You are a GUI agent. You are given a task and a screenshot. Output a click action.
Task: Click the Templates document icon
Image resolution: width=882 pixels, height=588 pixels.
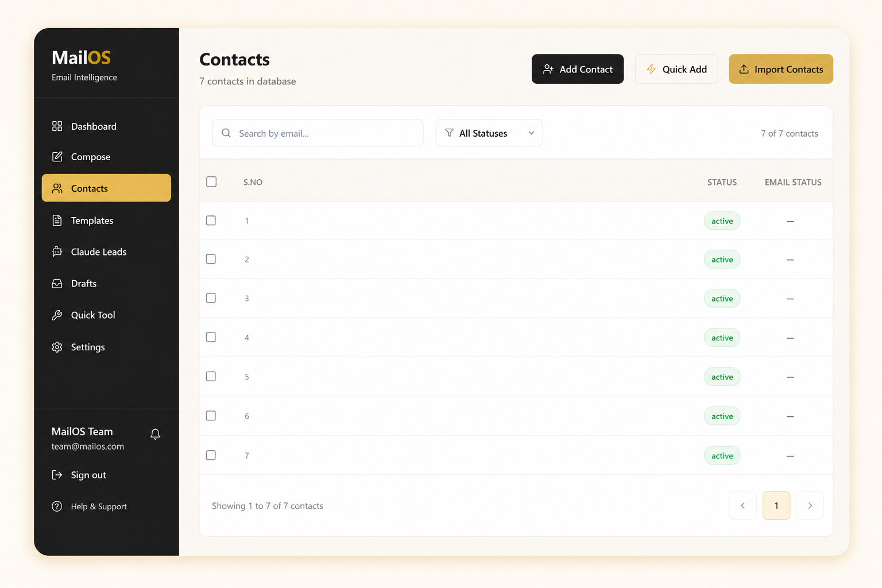57,220
